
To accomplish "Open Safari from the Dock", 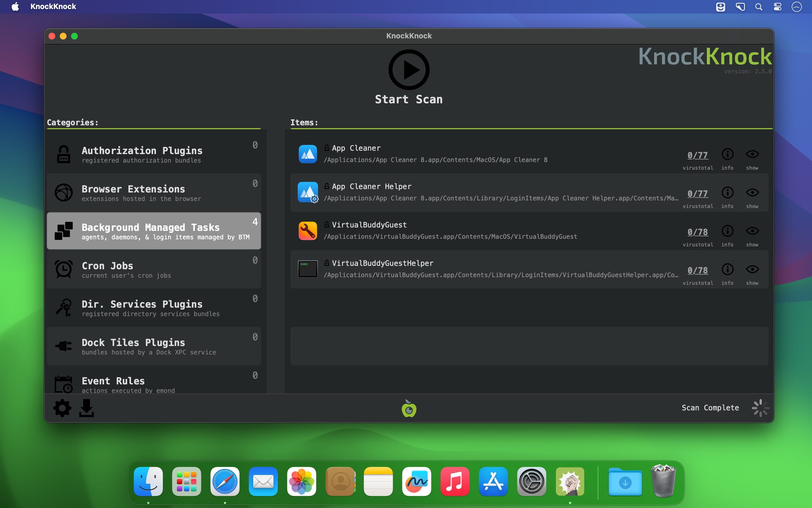I will (x=225, y=481).
